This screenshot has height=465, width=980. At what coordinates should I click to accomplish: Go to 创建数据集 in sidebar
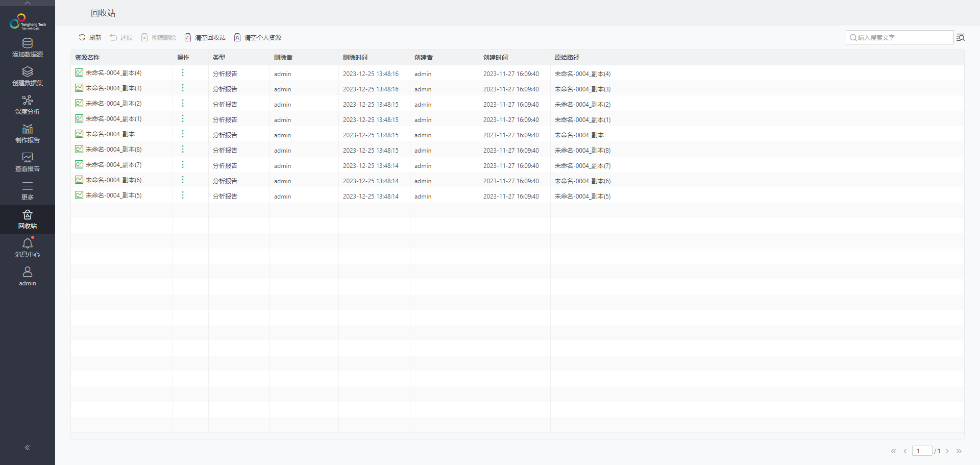pyautogui.click(x=28, y=76)
